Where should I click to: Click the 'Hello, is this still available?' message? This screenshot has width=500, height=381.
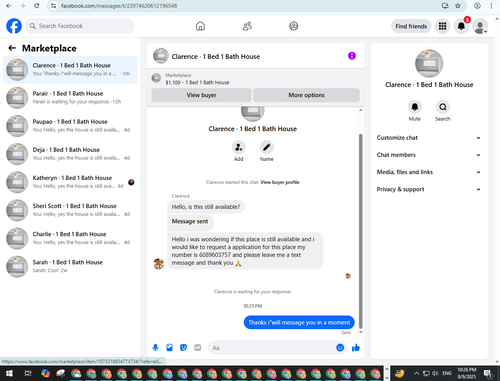(206, 207)
